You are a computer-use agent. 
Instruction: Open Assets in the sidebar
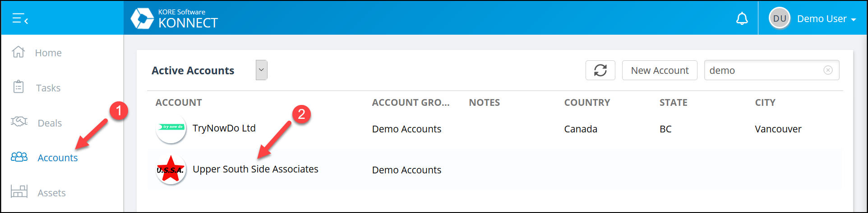[51, 193]
